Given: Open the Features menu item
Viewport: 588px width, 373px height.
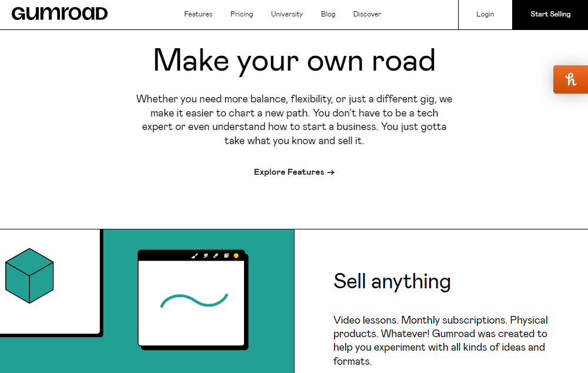Looking at the screenshot, I should click(198, 14).
